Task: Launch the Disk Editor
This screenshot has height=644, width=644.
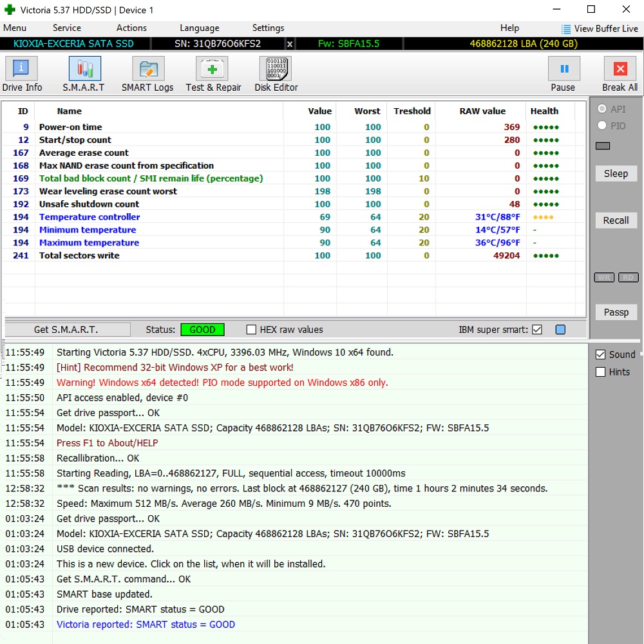Action: click(276, 69)
